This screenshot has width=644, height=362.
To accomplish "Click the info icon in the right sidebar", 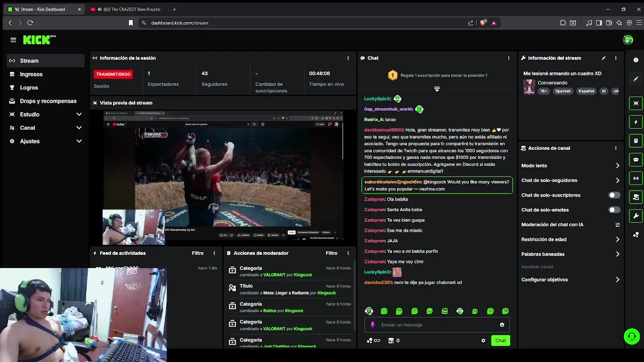I will tap(636, 60).
